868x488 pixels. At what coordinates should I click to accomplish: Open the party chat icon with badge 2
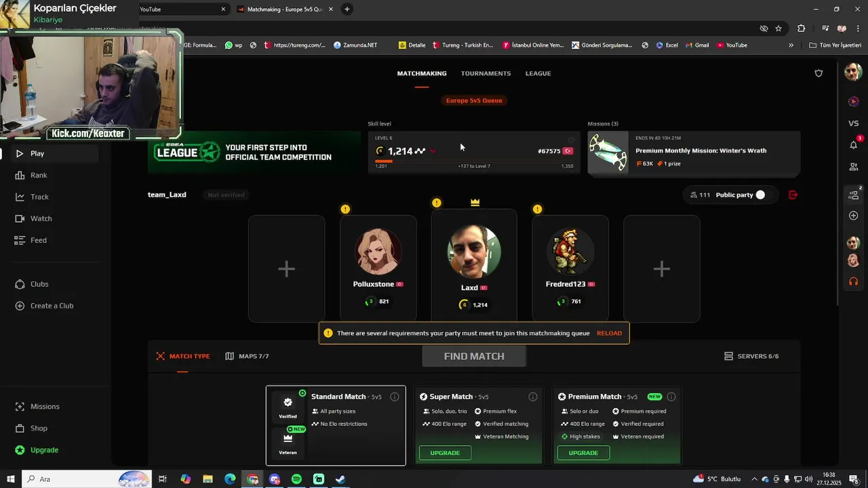coord(853,195)
